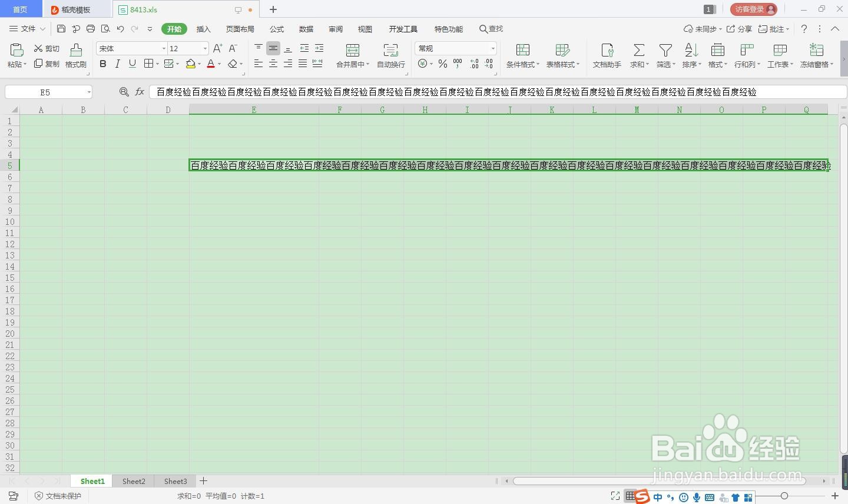Toggle underline formatting
Viewport: 848px width, 504px height.
pyautogui.click(x=132, y=64)
